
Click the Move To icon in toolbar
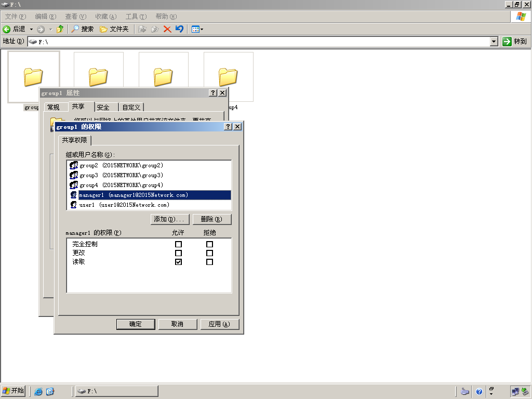tap(142, 29)
